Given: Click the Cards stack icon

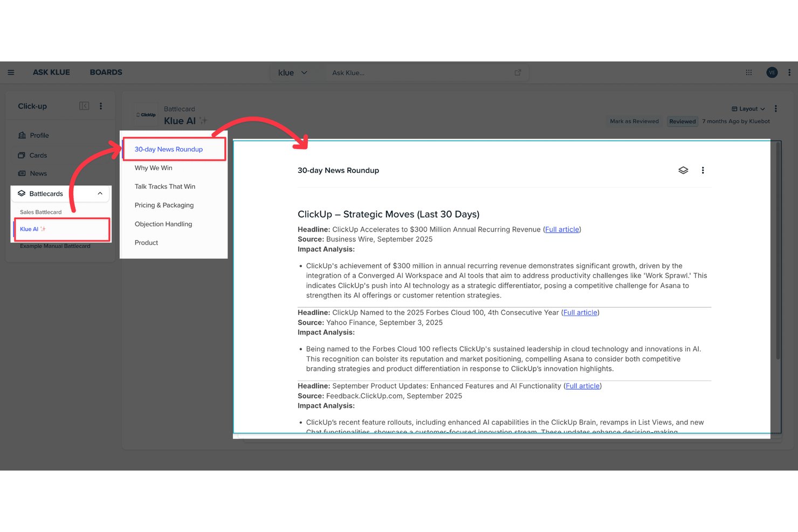Looking at the screenshot, I should click(22, 155).
